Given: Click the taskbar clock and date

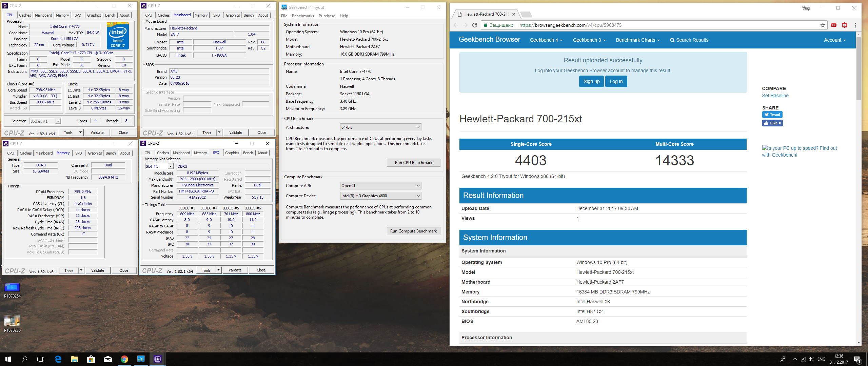Looking at the screenshot, I should [839, 359].
